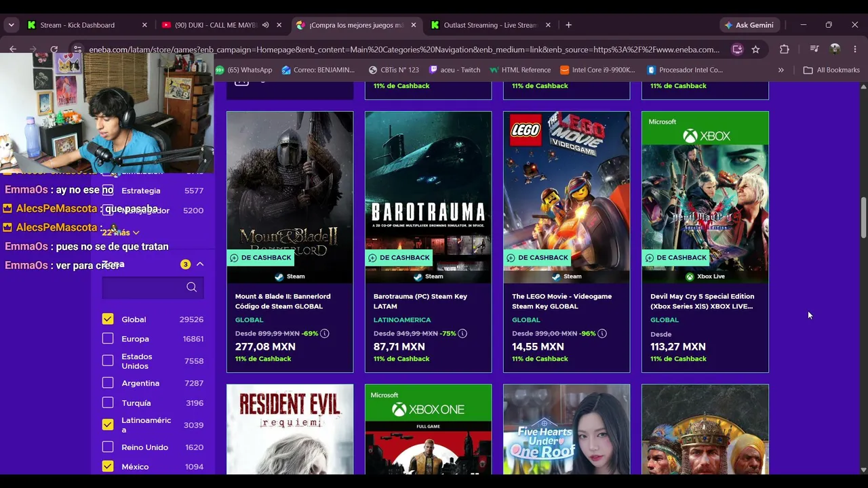Select the ¡Compra los mejores juegos tab
Image resolution: width=868 pixels, height=488 pixels.
point(356,25)
